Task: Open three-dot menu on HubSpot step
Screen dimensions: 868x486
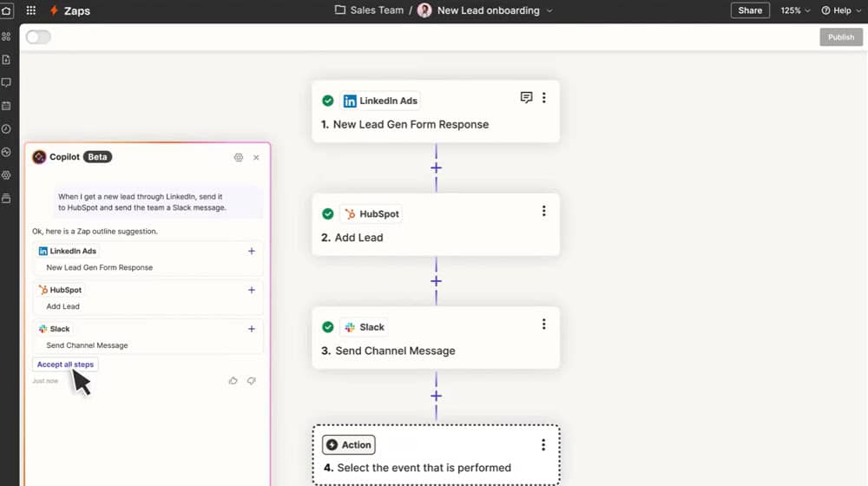Action: coord(543,211)
